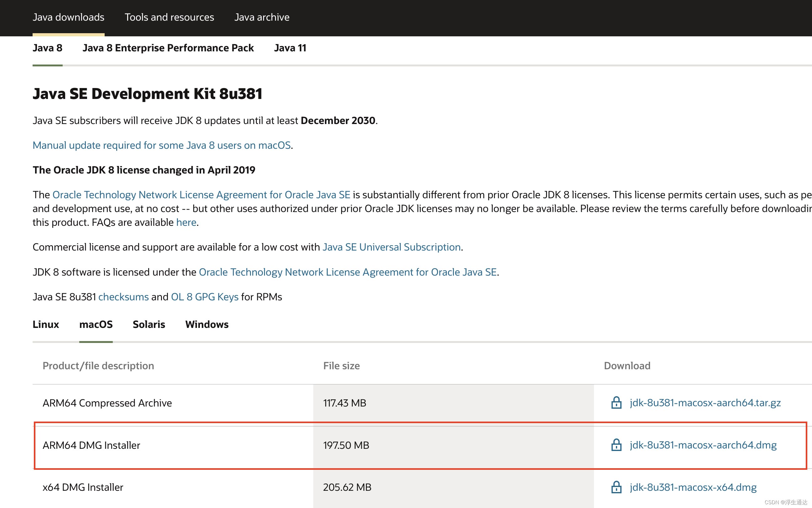
Task: Open OL 8 GPG Keys link
Action: [205, 297]
